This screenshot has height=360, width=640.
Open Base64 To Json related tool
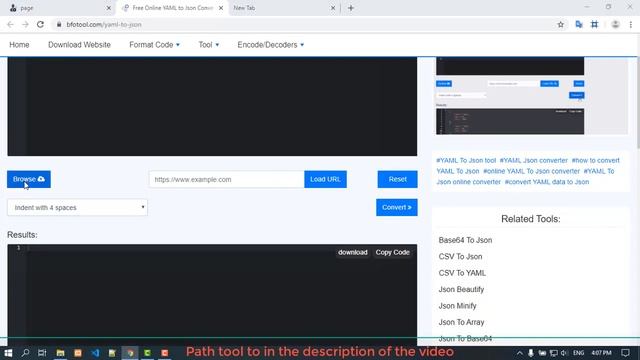click(465, 240)
